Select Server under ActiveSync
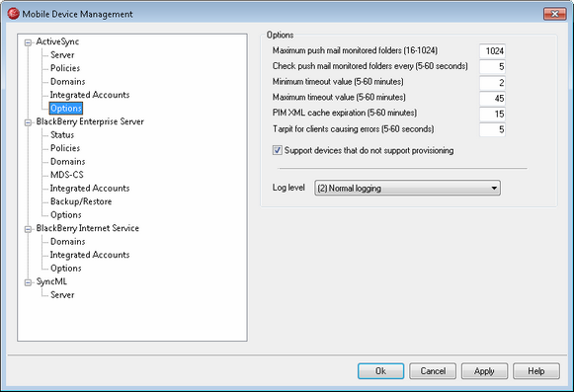574x392 pixels. click(x=62, y=55)
